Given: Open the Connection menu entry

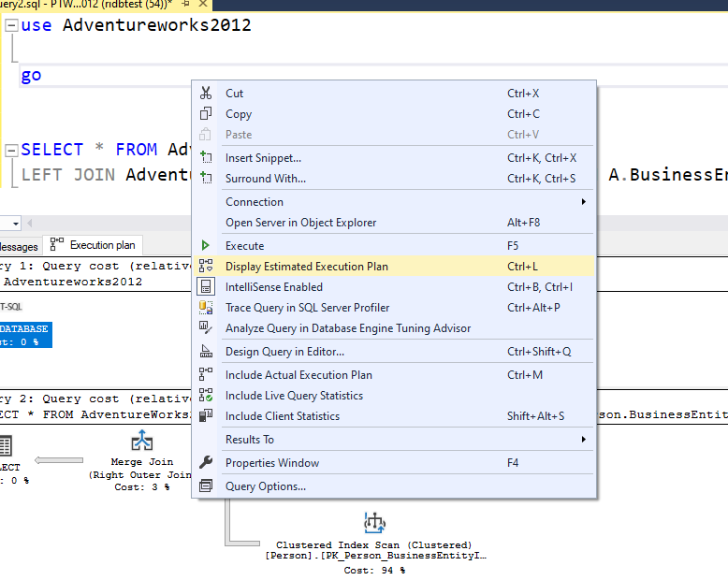Looking at the screenshot, I should 394,201.
